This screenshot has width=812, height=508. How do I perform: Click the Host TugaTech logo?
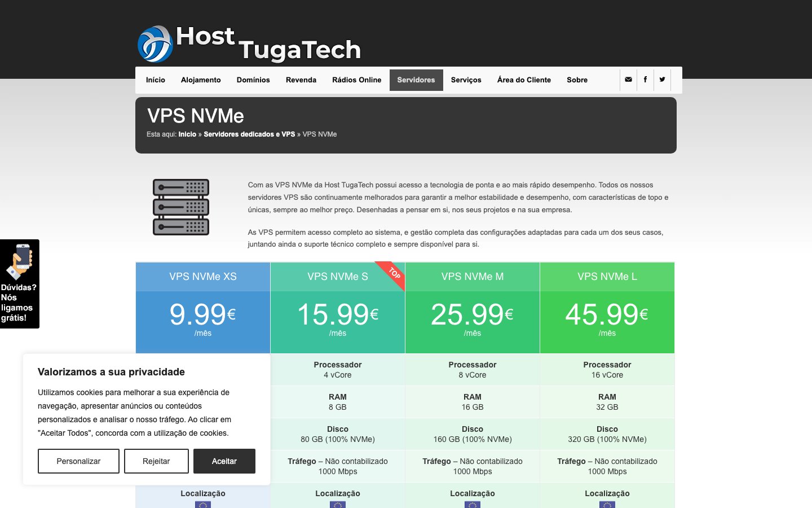[x=249, y=43]
